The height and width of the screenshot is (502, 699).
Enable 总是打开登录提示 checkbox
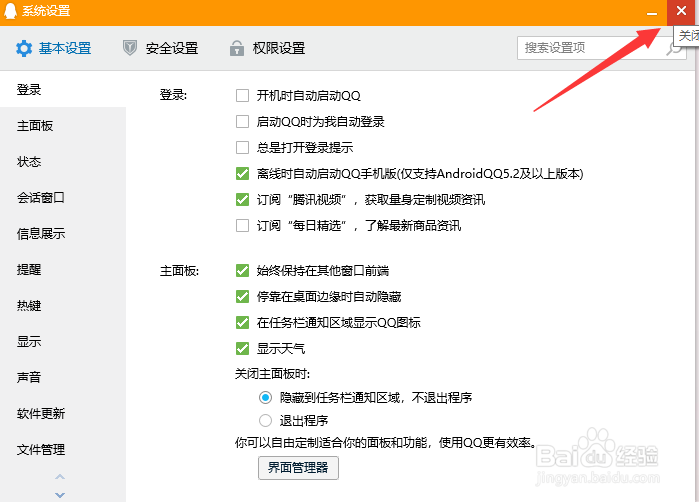click(x=243, y=148)
